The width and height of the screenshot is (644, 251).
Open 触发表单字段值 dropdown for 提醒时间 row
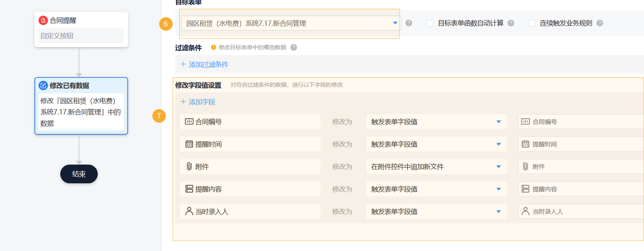click(436, 144)
